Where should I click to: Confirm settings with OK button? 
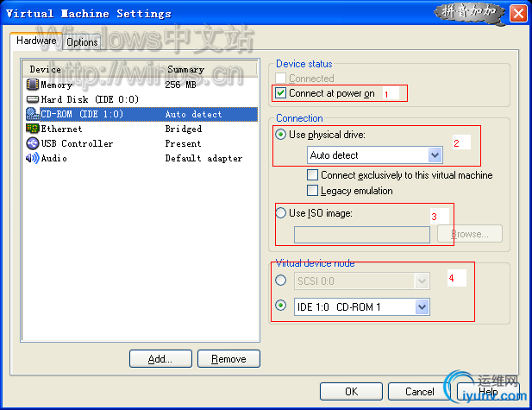pos(351,391)
